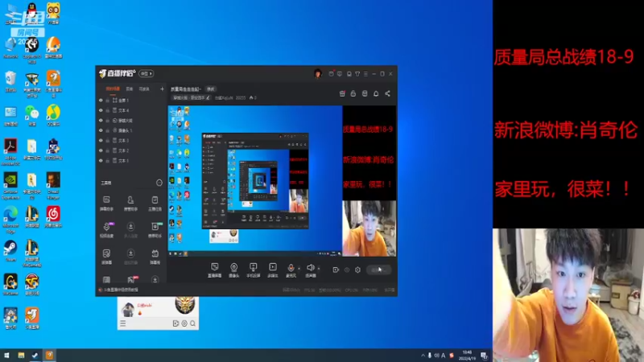The width and height of the screenshot is (644, 362).
Task: Toggle visibility eye of 文本 2 source
Action: [x=101, y=150]
